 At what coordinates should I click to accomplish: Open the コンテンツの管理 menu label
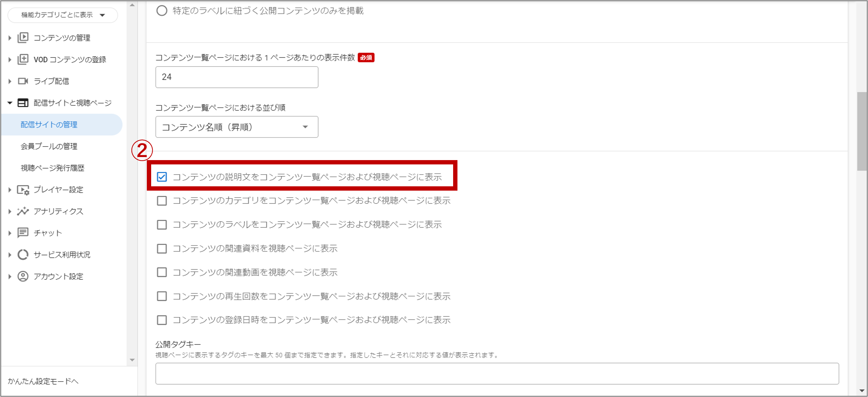(x=62, y=38)
